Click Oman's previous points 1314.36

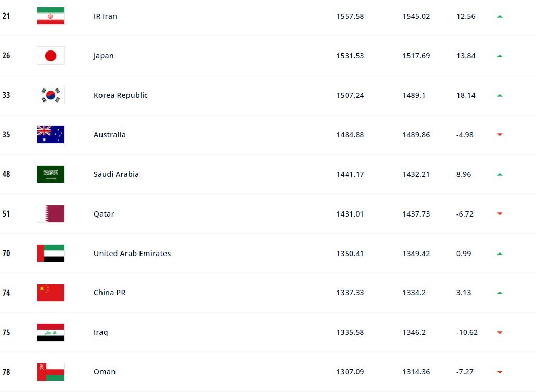click(x=416, y=372)
